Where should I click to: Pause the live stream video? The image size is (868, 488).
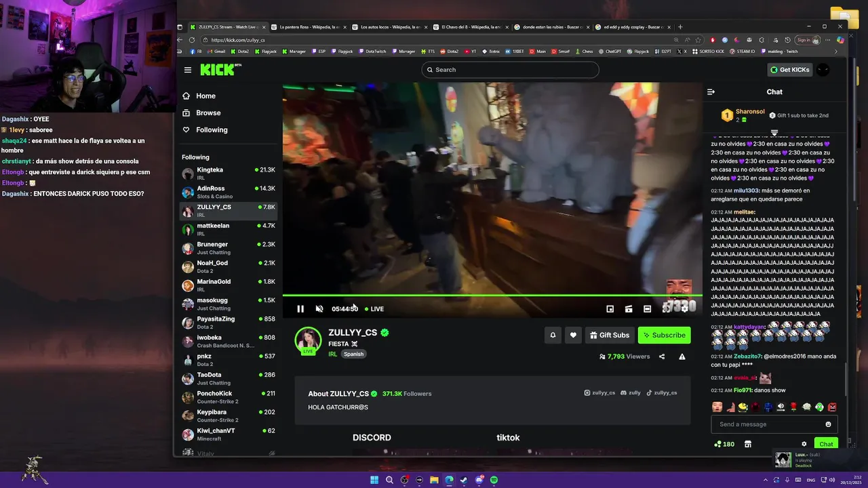click(x=300, y=309)
